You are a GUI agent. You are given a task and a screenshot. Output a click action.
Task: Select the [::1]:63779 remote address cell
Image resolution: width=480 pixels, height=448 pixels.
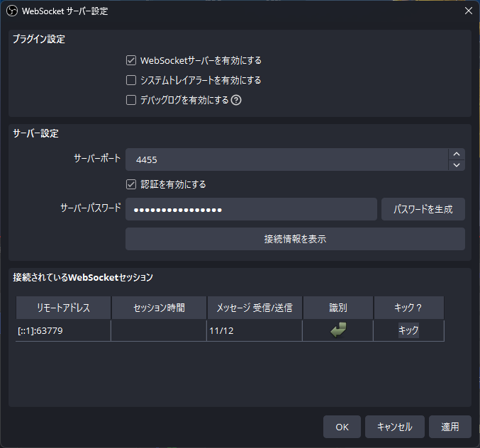(63, 330)
